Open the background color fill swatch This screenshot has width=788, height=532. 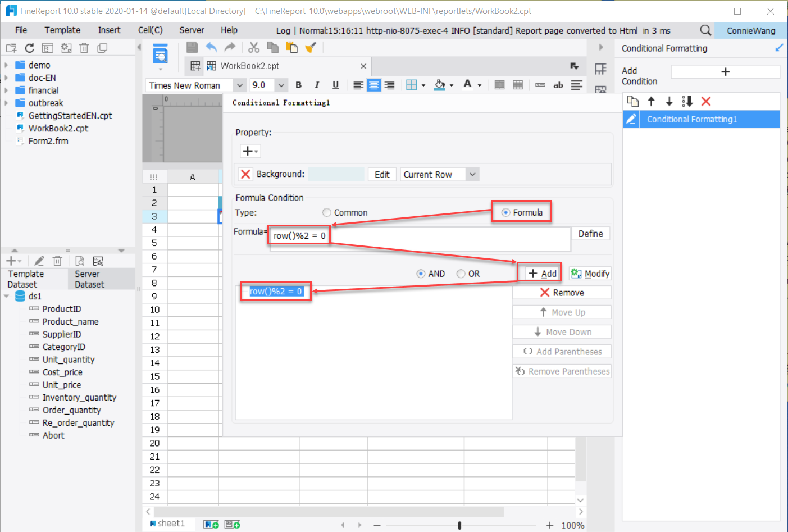tap(440, 85)
